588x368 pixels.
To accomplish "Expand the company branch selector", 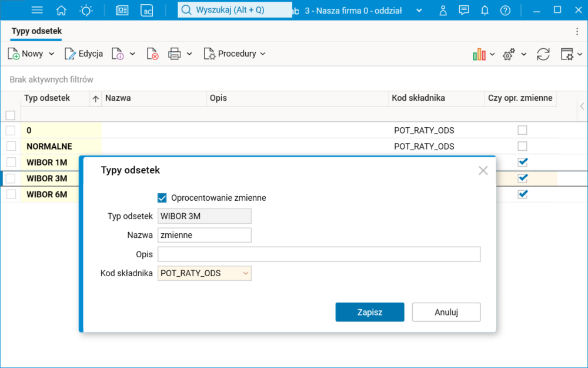I will pos(419,11).
